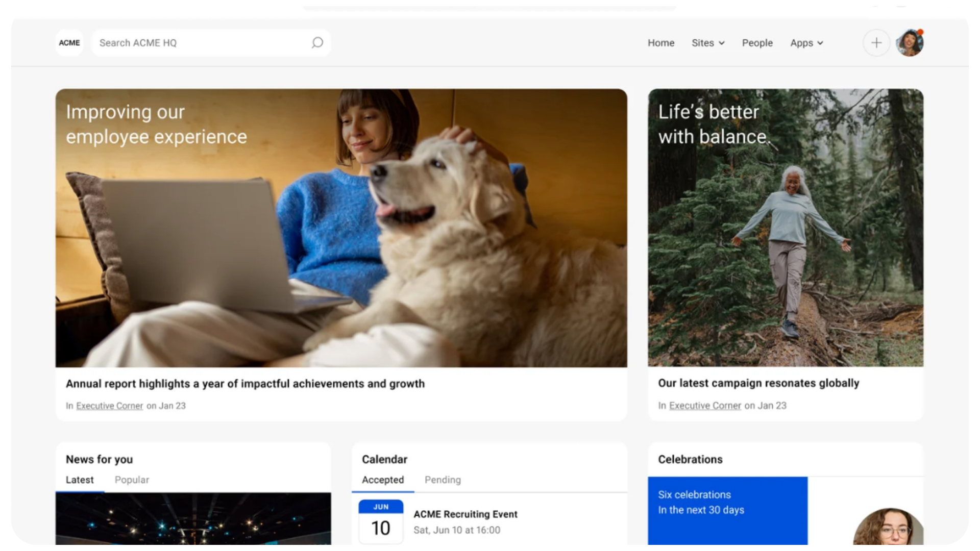Open the People page
The width and height of the screenshot is (980, 551).
(757, 43)
